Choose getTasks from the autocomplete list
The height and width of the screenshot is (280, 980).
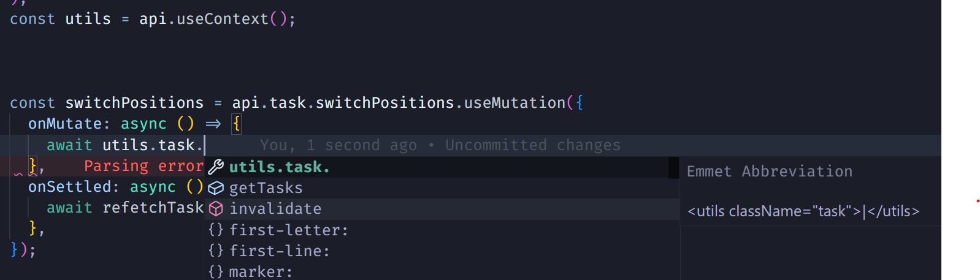tap(266, 187)
